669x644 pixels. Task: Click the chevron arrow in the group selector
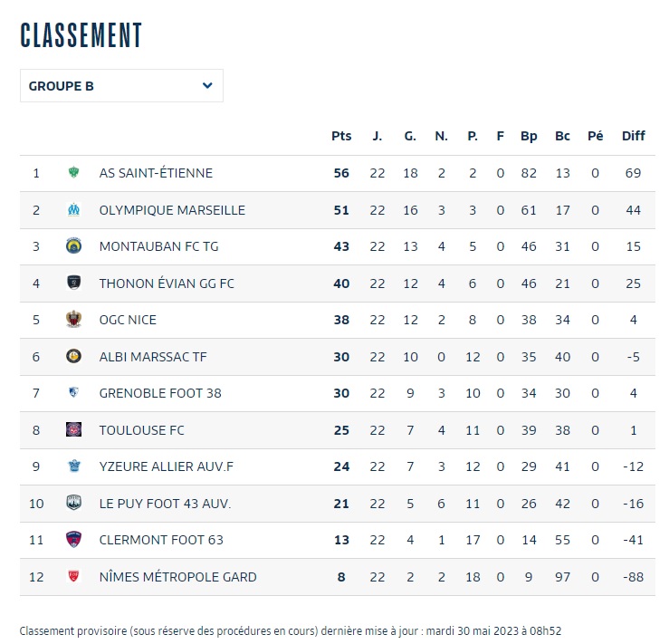point(207,86)
